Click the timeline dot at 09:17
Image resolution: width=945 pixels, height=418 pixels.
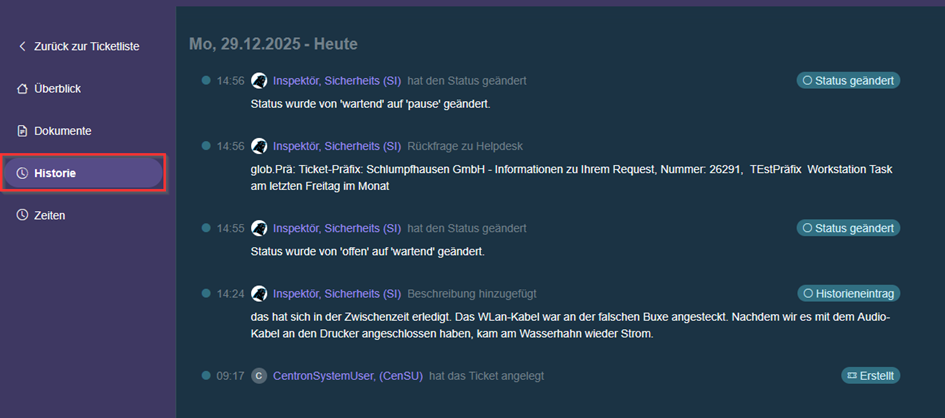point(206,376)
